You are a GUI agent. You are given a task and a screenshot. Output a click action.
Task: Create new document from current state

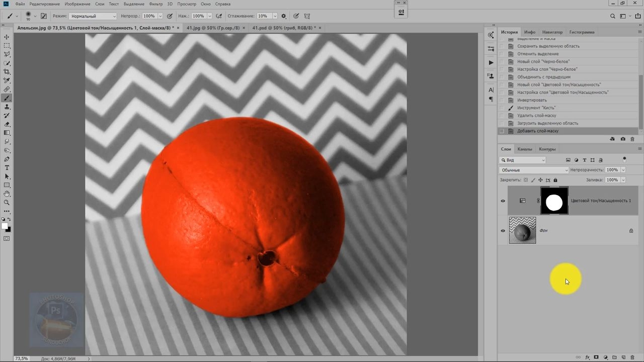[x=612, y=139]
